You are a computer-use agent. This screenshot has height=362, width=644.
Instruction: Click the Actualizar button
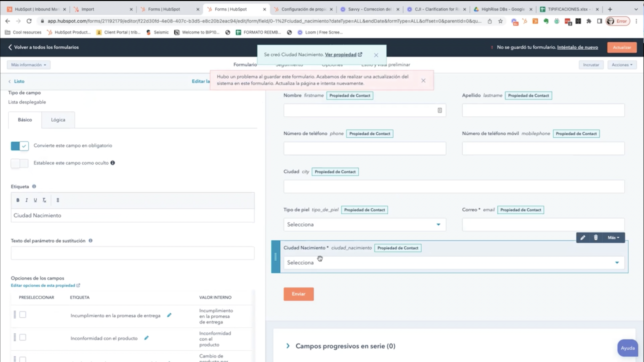[622, 47]
